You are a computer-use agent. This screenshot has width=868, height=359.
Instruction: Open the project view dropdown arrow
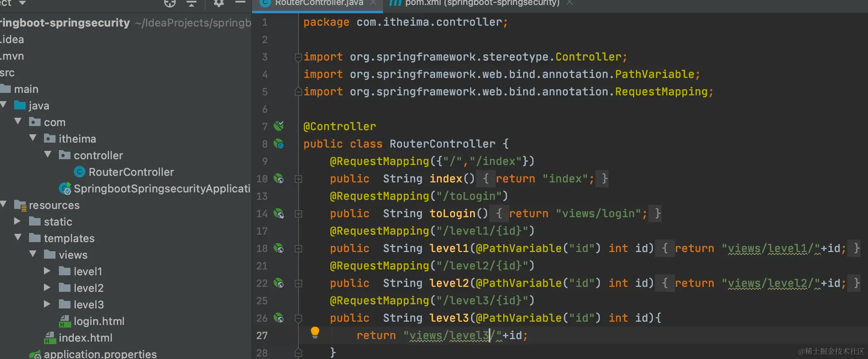pos(22,3)
